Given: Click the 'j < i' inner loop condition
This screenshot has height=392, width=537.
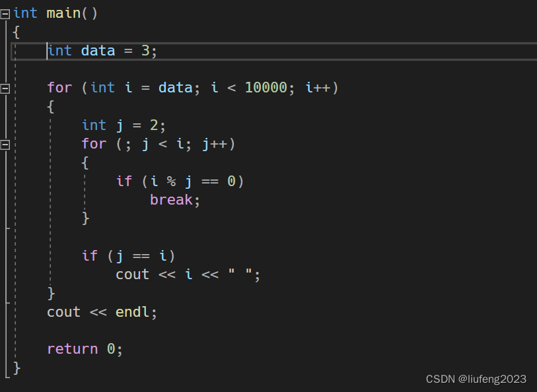Looking at the screenshot, I should point(162,144).
